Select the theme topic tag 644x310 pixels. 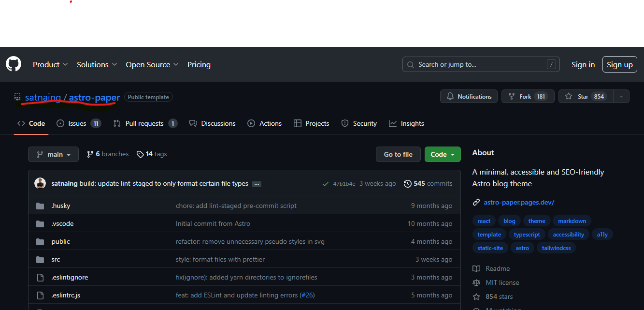coord(537,221)
